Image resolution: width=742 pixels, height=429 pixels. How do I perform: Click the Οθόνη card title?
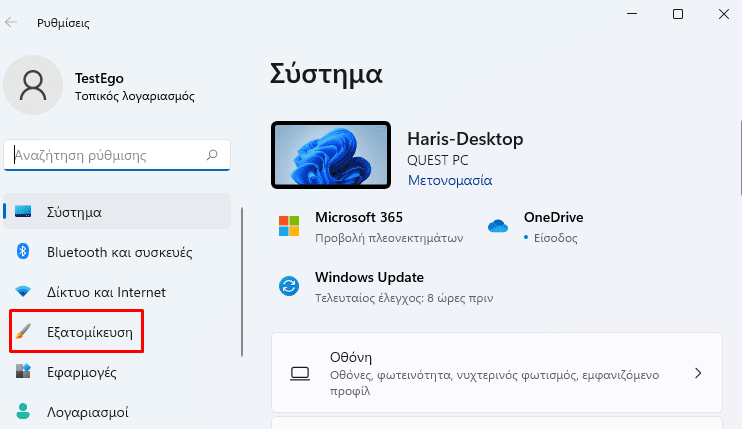(351, 357)
